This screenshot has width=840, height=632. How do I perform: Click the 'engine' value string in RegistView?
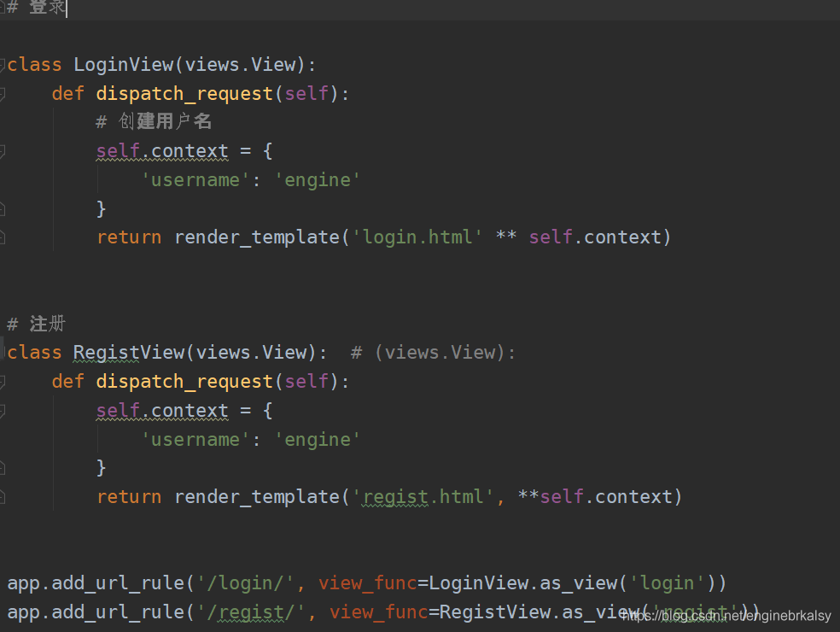point(318,439)
